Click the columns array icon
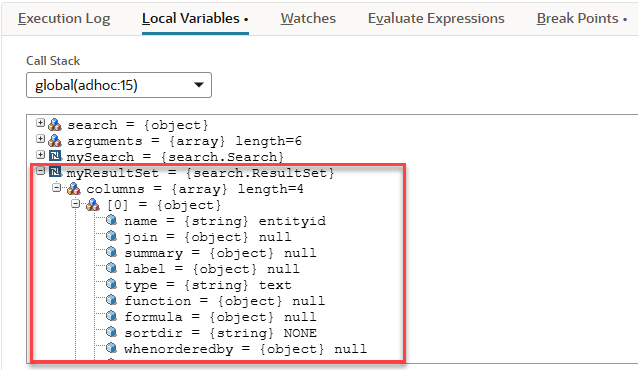 pos(74,188)
